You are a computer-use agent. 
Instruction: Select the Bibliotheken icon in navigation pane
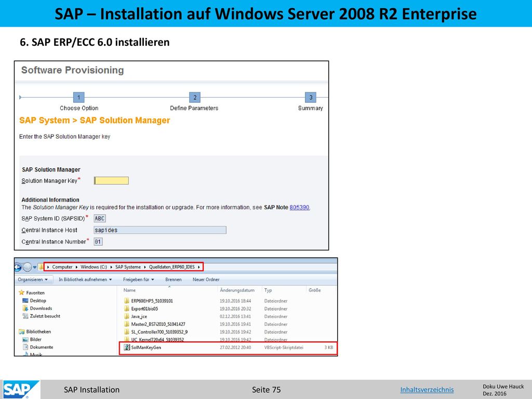coord(22,331)
